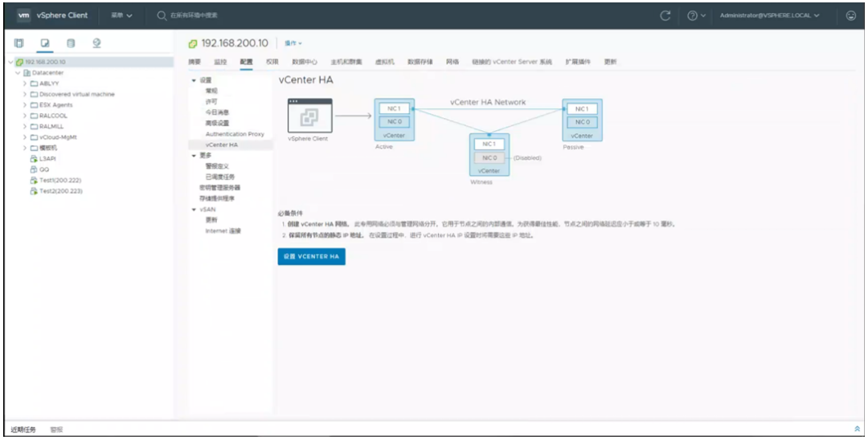This screenshot has height=440, width=868.
Task: Switch to the 主机和群集 tab
Action: [x=346, y=62]
